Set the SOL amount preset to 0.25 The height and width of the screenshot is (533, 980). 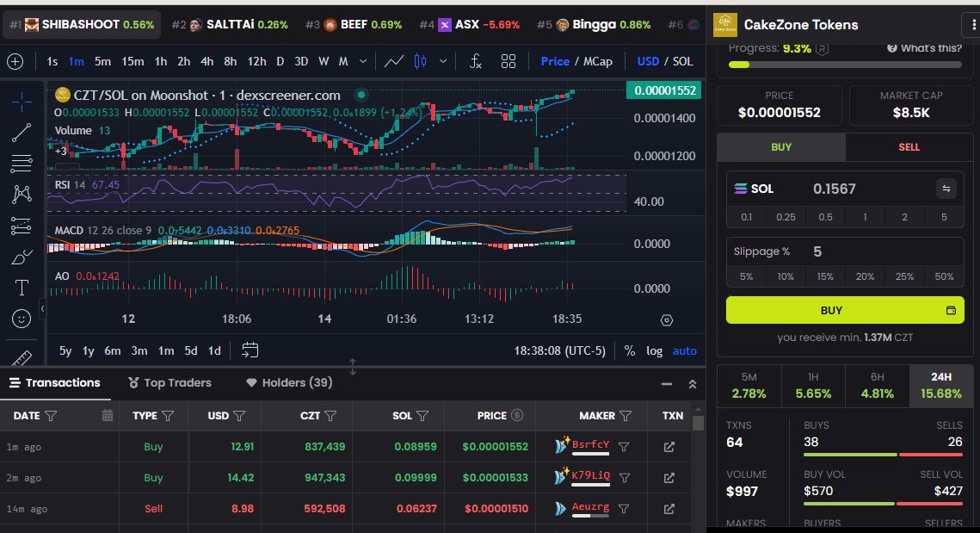click(786, 217)
